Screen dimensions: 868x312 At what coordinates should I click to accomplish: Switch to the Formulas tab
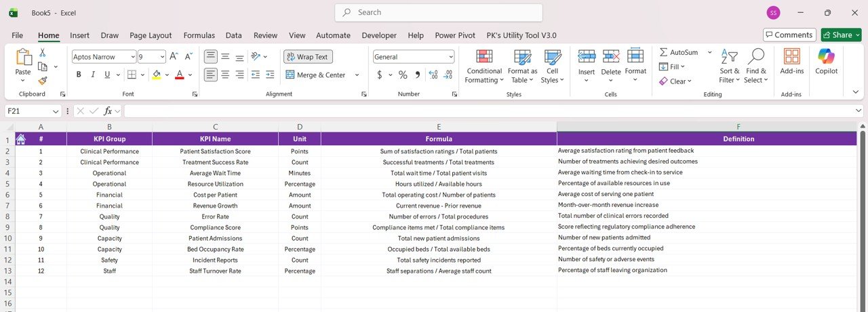(x=199, y=35)
